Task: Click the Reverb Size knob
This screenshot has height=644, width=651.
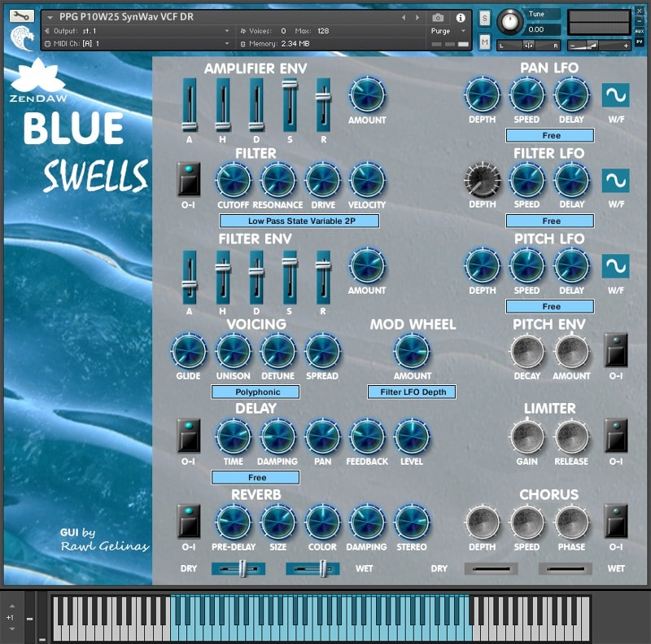Action: tap(277, 523)
